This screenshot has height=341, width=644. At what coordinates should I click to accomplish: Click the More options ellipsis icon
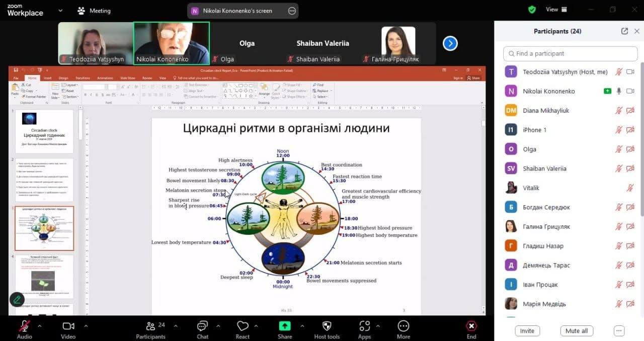click(x=403, y=326)
